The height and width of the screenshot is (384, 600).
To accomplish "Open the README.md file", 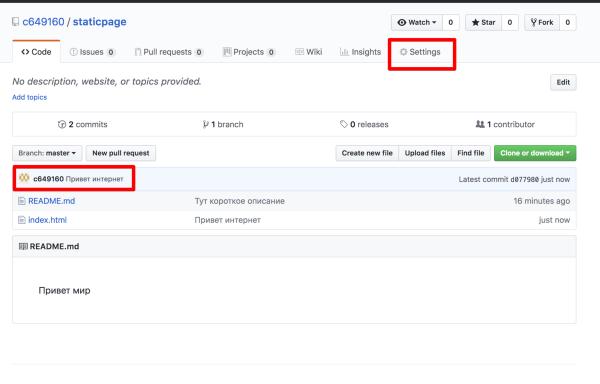I will [52, 201].
